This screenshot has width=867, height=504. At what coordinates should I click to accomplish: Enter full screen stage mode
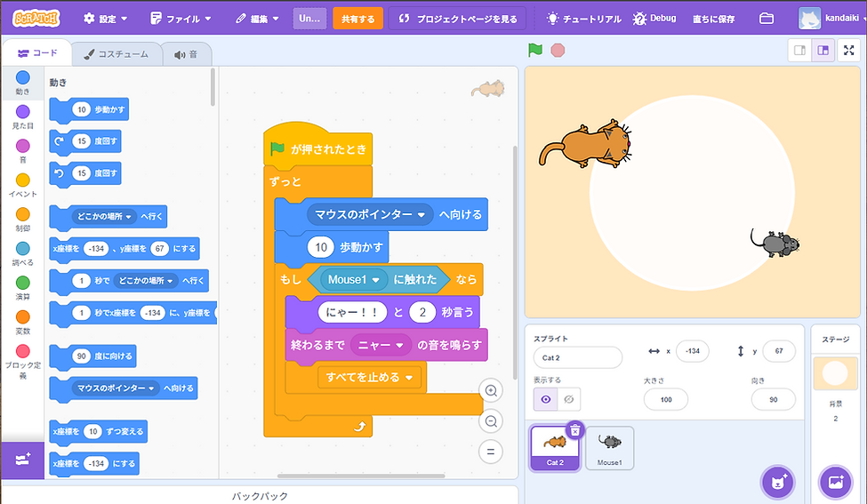[848, 51]
